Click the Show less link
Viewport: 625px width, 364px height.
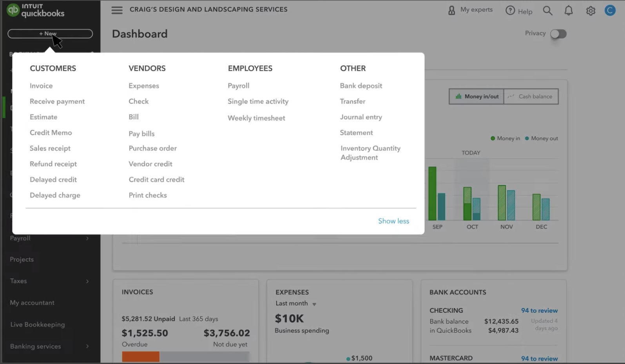coord(393,221)
